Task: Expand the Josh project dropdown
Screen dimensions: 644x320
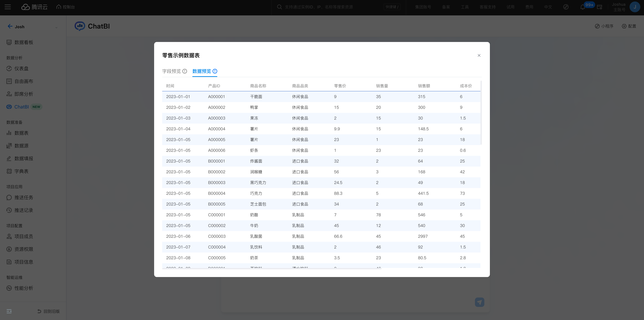Action: pyautogui.click(x=56, y=27)
